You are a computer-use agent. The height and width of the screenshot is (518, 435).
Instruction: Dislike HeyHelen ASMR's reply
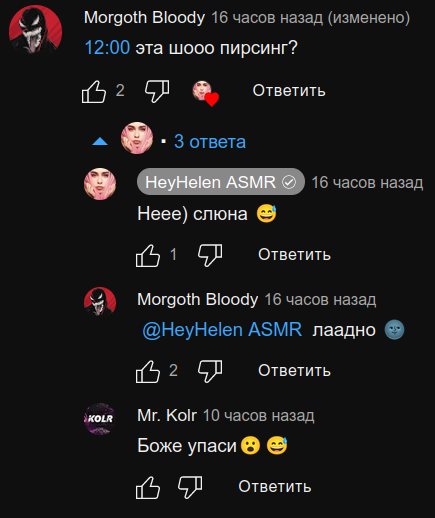[210, 256]
